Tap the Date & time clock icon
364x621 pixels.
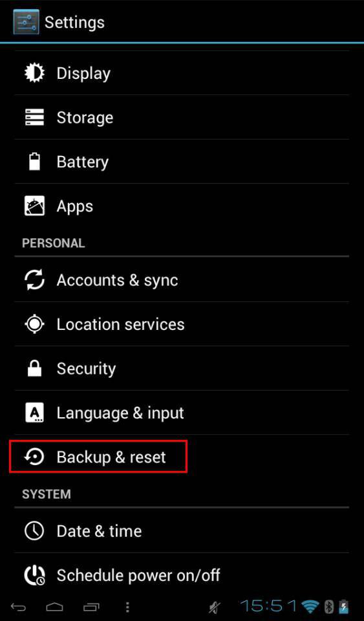34,531
